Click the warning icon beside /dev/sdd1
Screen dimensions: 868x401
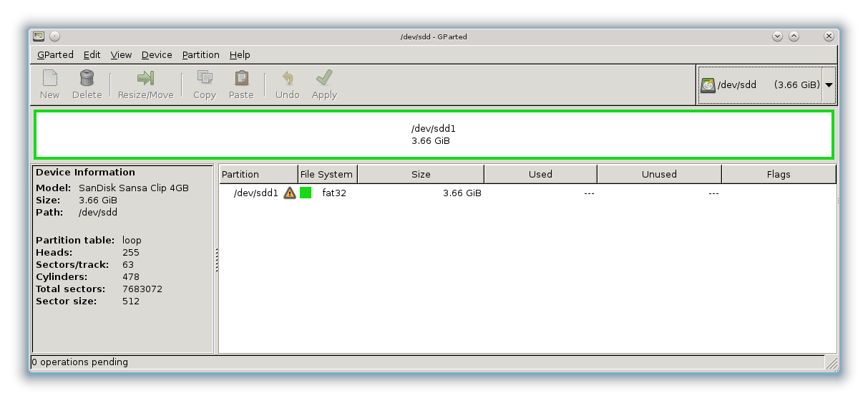289,193
